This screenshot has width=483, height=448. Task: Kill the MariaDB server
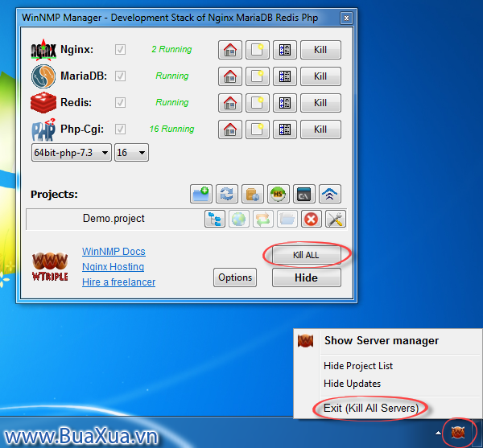point(320,76)
